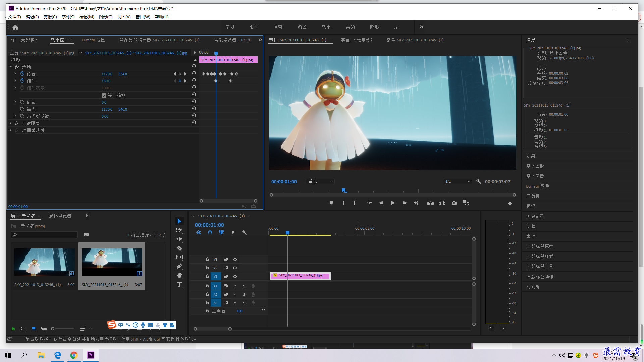
Task: Open Program Monitor wrench settings
Action: click(479, 181)
